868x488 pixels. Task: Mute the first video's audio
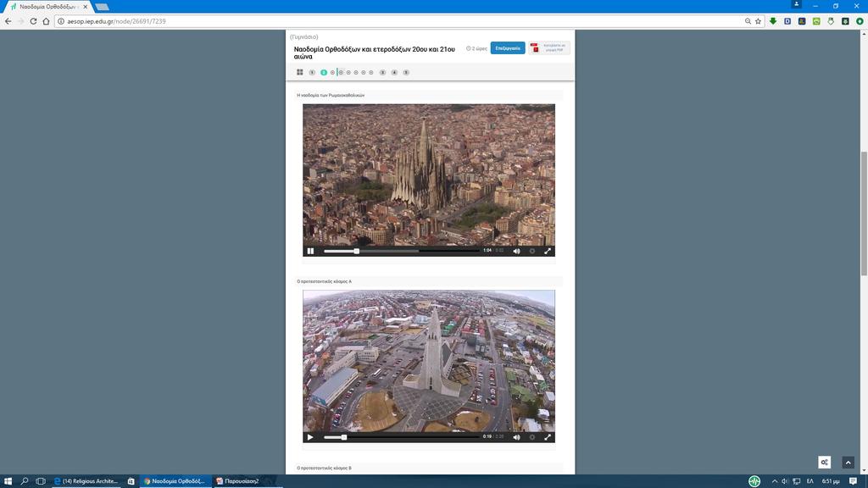(516, 251)
